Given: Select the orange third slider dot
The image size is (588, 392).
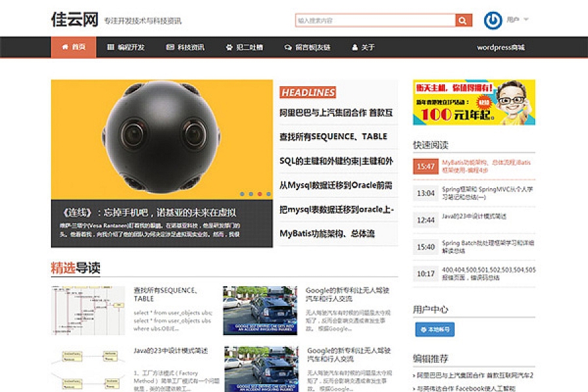Looking at the screenshot, I should [x=260, y=194].
